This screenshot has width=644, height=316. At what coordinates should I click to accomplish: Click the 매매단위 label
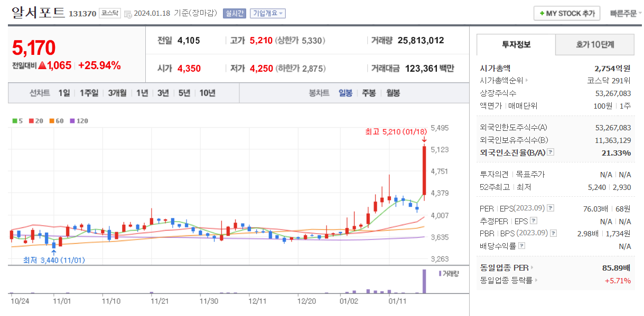(x=522, y=106)
